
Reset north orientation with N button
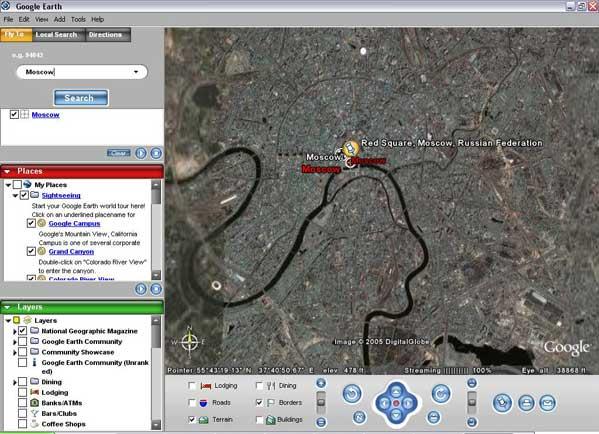pos(359,417)
